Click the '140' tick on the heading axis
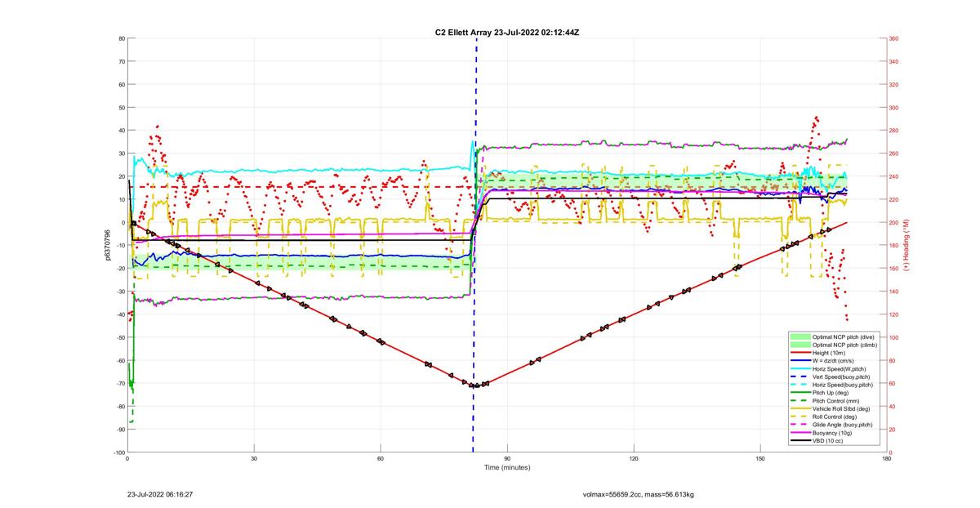The height and width of the screenshot is (508, 980). (x=893, y=292)
